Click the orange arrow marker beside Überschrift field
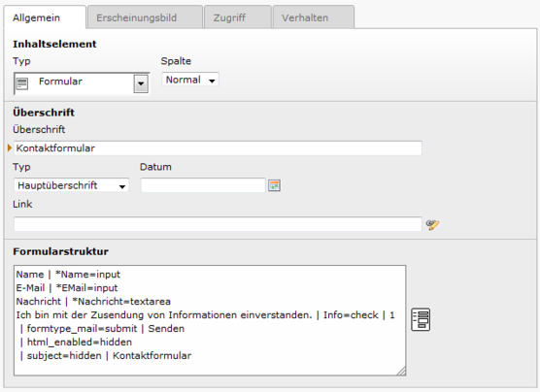 point(10,148)
